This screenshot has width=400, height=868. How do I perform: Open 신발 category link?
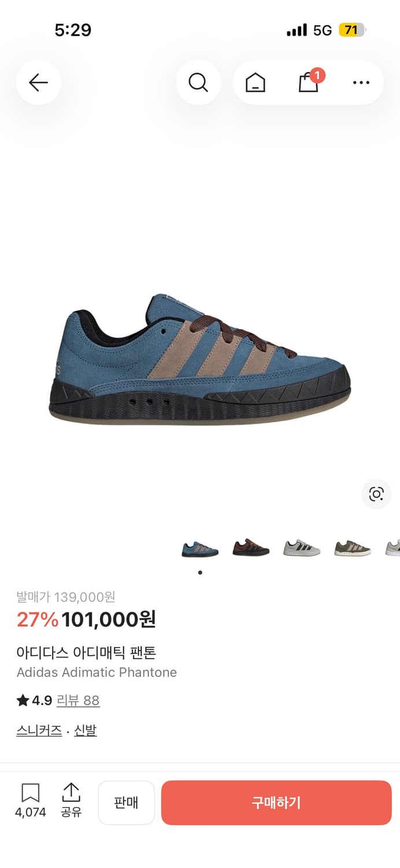(86, 730)
